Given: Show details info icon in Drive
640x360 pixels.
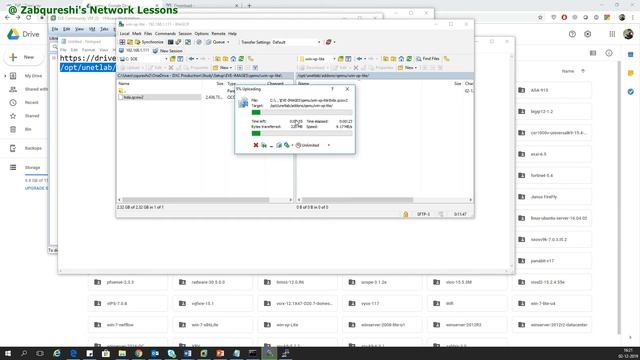Looking at the screenshot, I should coord(609,53).
